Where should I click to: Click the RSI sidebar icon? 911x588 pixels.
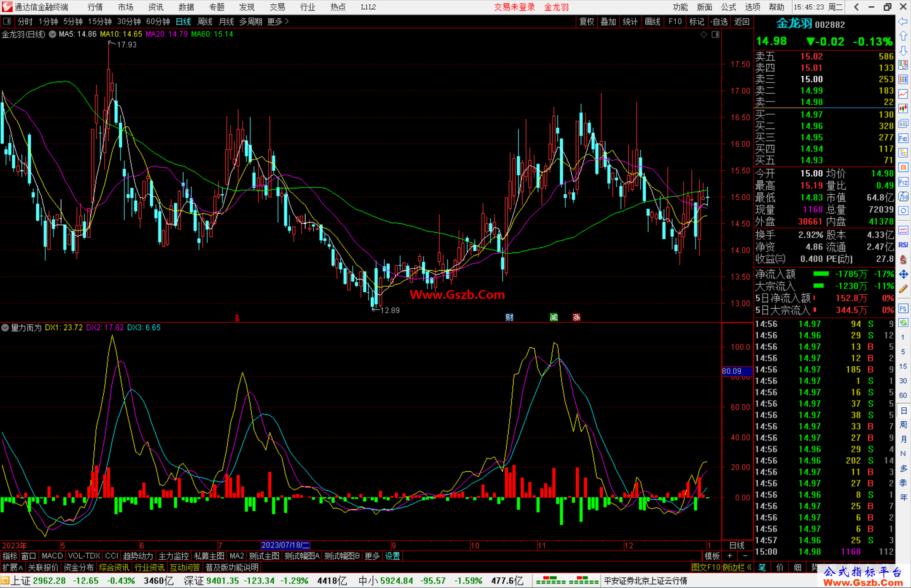903,245
